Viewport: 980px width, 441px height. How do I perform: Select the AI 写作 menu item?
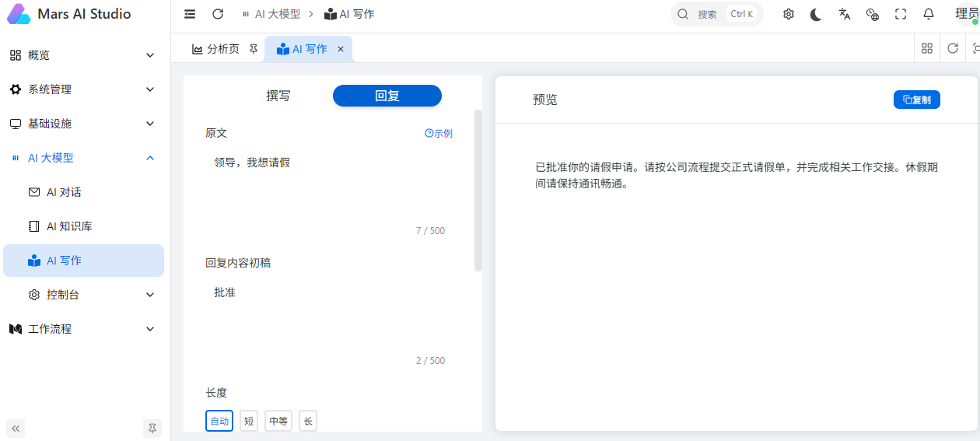[84, 261]
